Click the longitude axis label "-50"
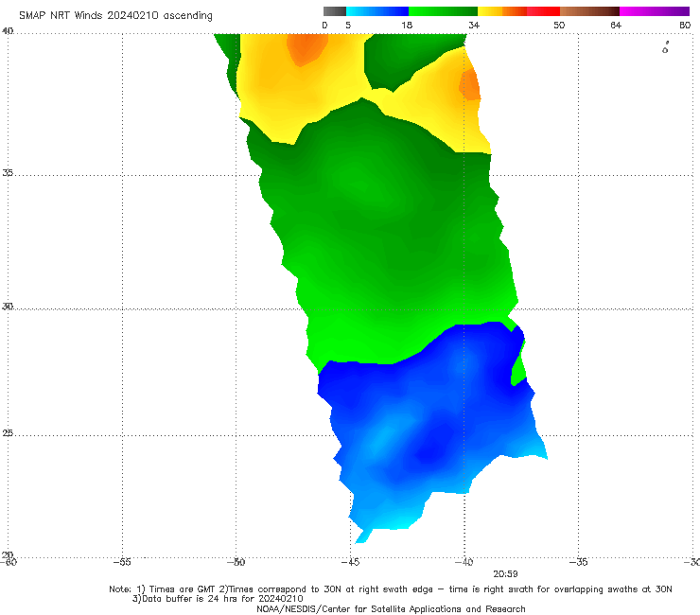The width and height of the screenshot is (700, 615). (x=236, y=562)
